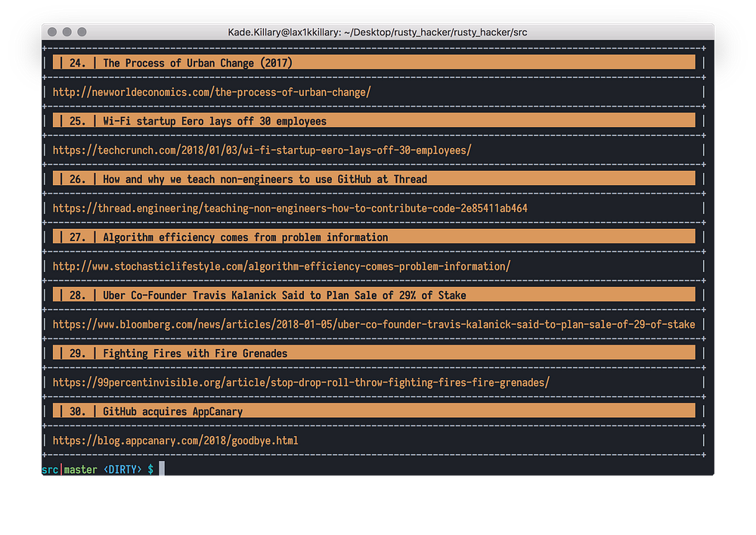Select headline 'GitHub acquires AppCanary'

pos(172,412)
